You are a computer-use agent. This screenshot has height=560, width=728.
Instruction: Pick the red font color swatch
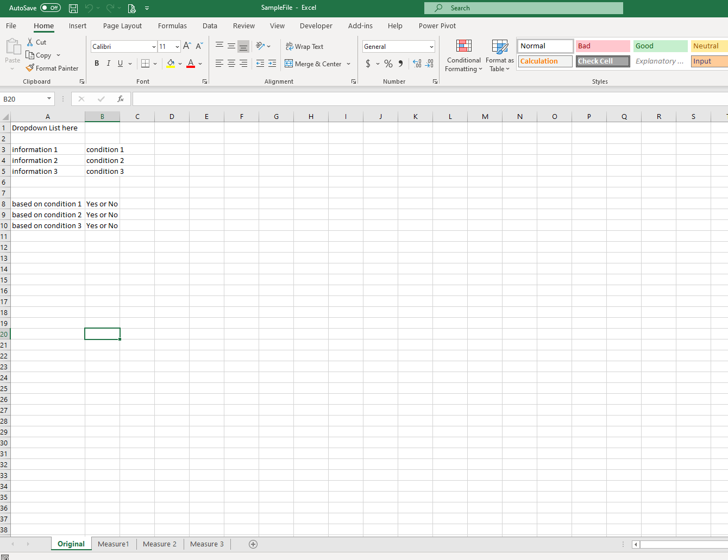(191, 66)
